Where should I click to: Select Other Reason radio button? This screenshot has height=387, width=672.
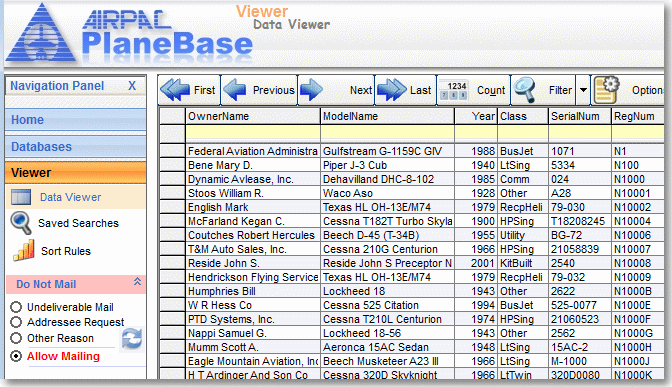[16, 338]
